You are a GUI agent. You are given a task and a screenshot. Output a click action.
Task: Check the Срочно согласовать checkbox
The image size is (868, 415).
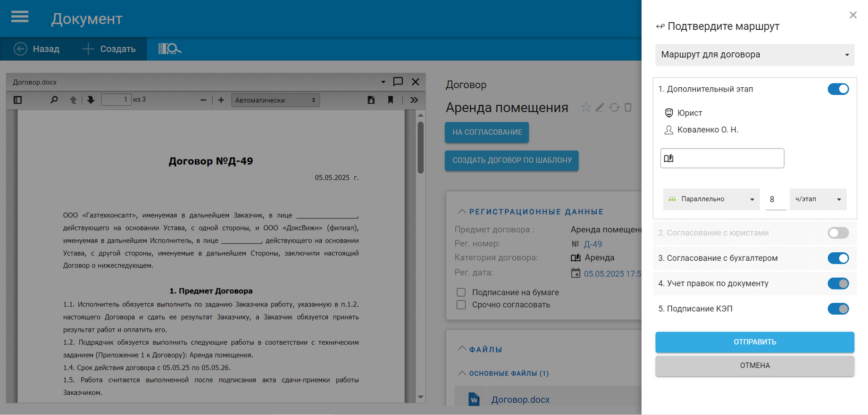pos(461,305)
